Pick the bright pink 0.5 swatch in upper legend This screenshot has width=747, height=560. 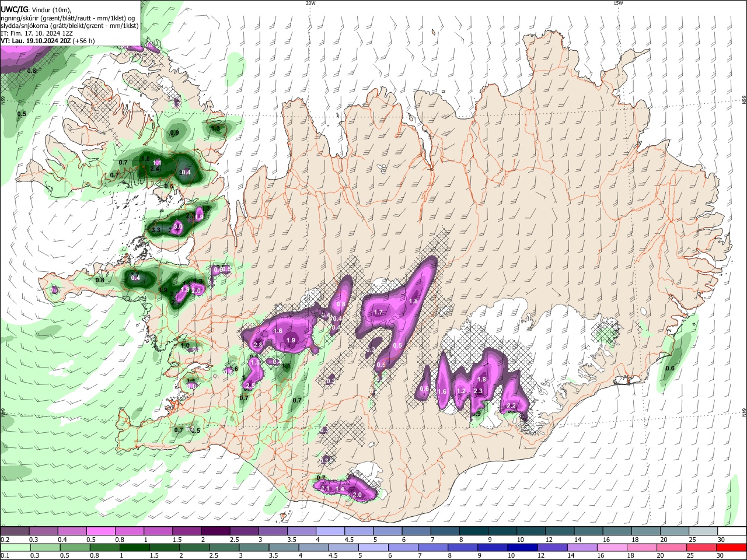click(x=100, y=531)
